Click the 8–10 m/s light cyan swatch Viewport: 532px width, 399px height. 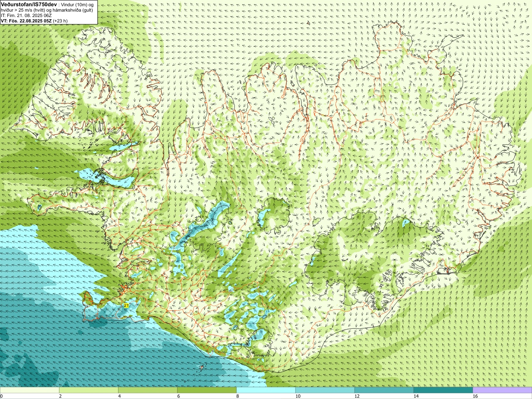tap(266, 390)
